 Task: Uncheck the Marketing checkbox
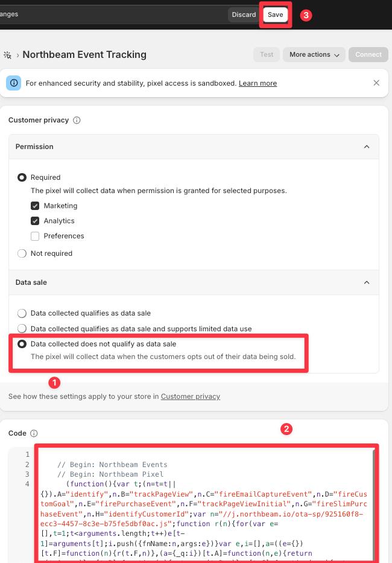point(35,206)
